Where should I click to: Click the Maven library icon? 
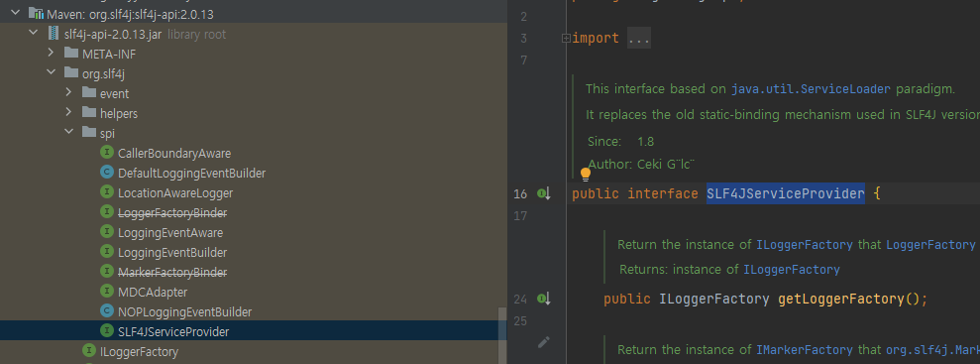click(x=37, y=13)
